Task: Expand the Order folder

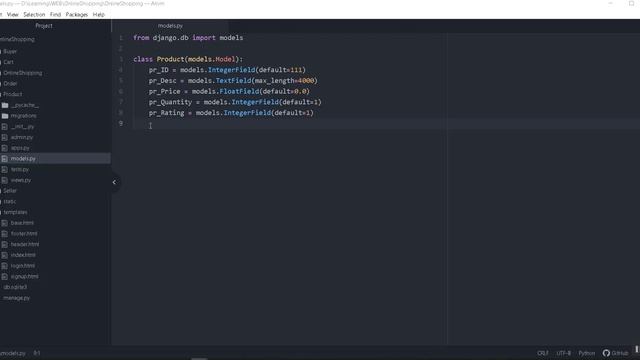Action: pos(10,84)
